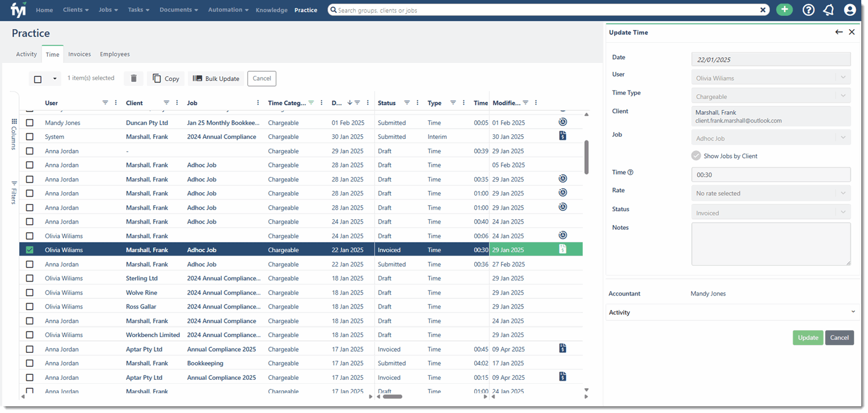Check the Sterling Ltd row checkbox
868x413 pixels.
point(30,278)
